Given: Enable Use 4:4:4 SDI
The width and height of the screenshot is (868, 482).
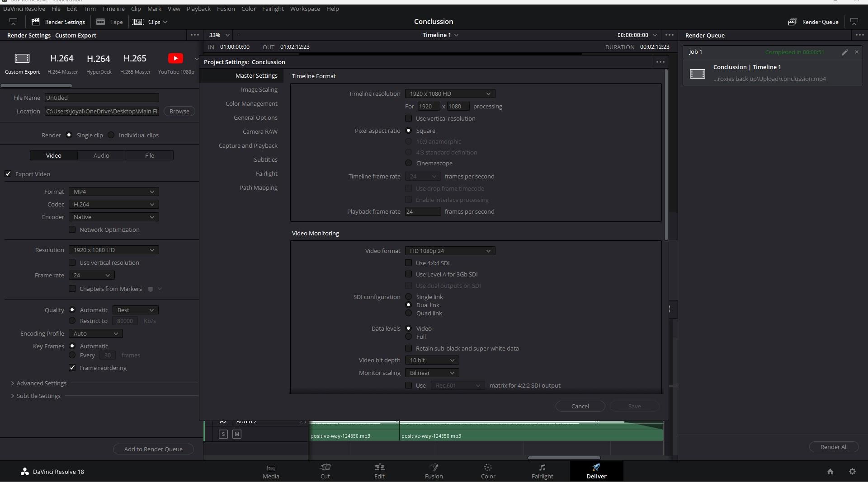Looking at the screenshot, I should [x=408, y=263].
